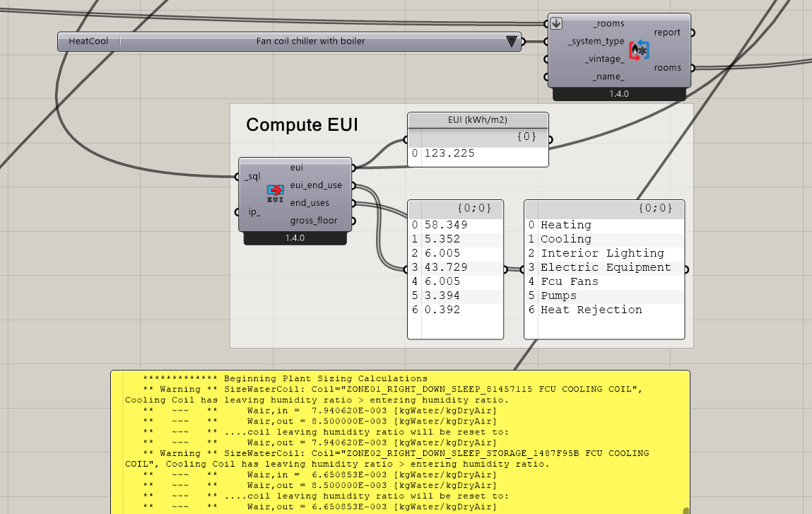Click the gross_floor output label
This screenshot has width=812, height=514.
tap(314, 221)
